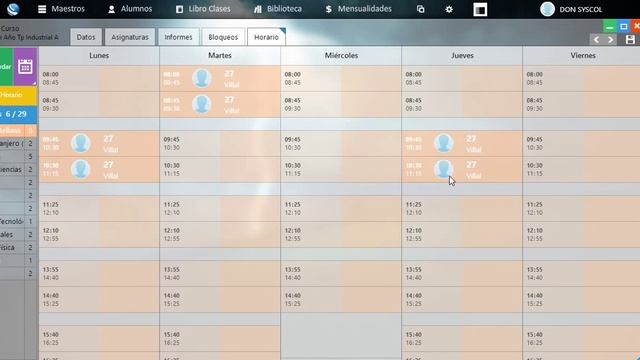Screen dimensions: 640x360
Task: Click teacher avatar in Jueves 09:45 block
Action: 444,143
